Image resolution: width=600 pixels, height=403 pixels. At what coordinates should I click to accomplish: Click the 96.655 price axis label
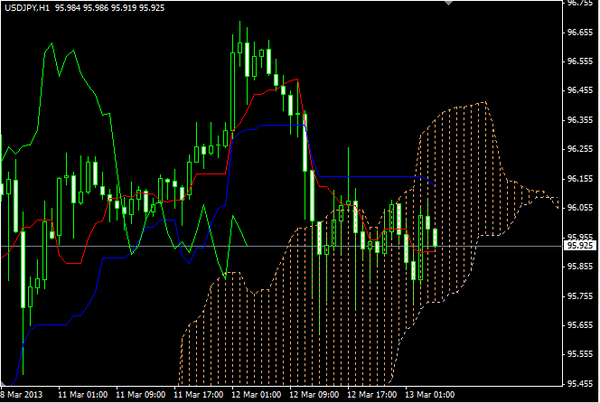[x=580, y=32]
